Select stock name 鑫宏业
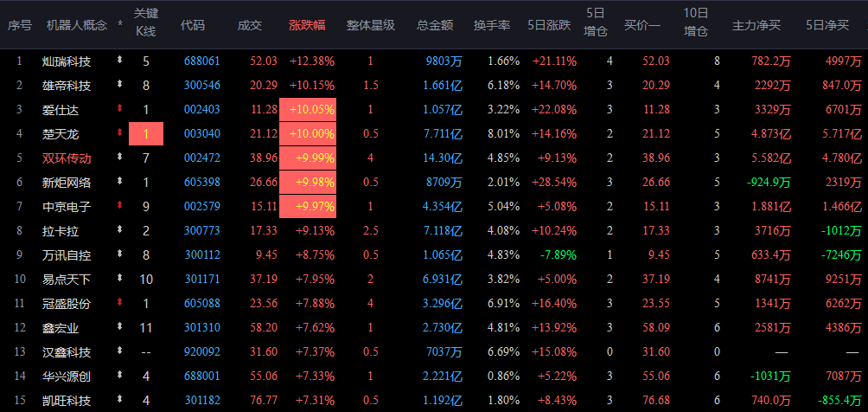 coord(61,328)
